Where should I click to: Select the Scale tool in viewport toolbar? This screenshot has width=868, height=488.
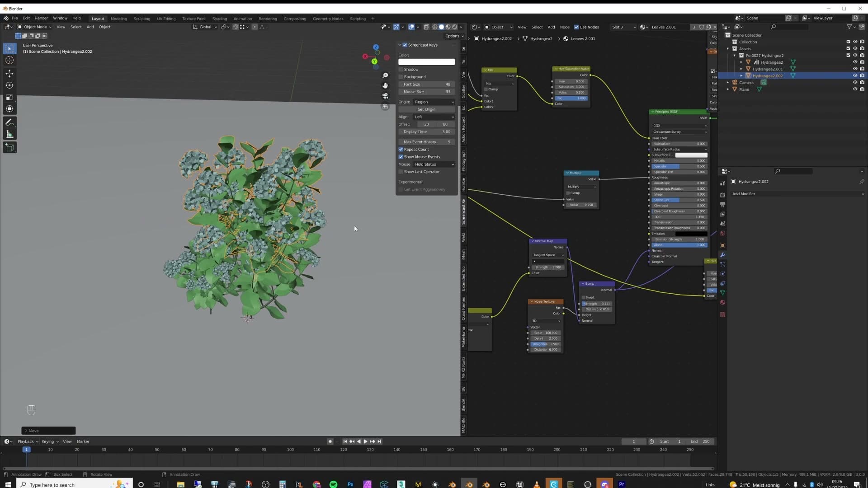tap(9, 97)
